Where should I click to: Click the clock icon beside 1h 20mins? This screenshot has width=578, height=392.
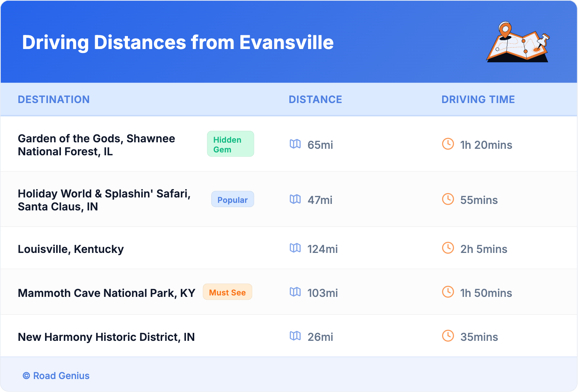448,144
